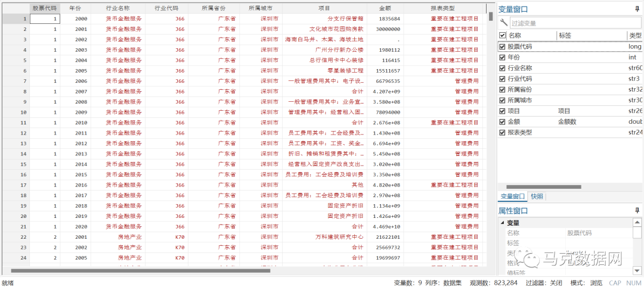
Task: Click the properties window scroll-down arrow
Action: (637, 270)
